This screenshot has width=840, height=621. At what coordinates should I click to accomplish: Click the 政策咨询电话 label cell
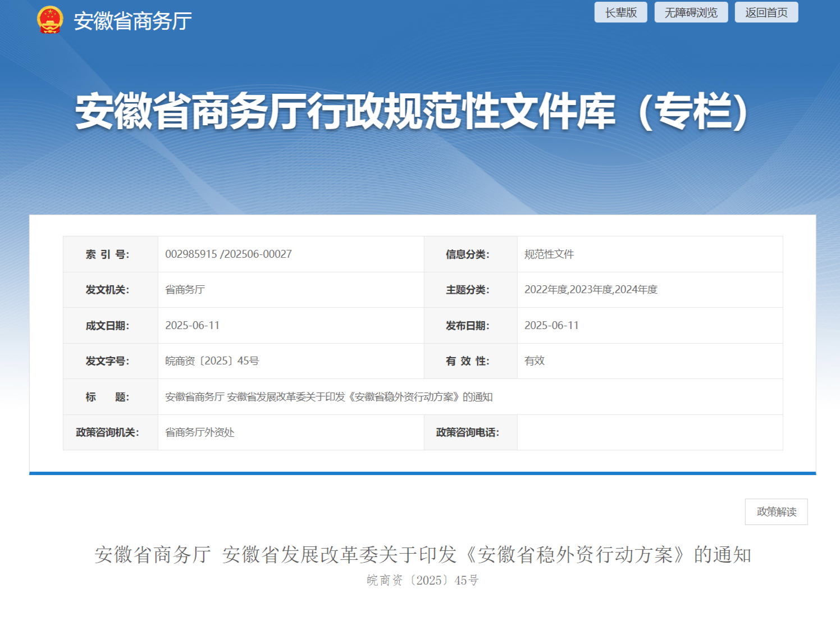tap(471, 432)
